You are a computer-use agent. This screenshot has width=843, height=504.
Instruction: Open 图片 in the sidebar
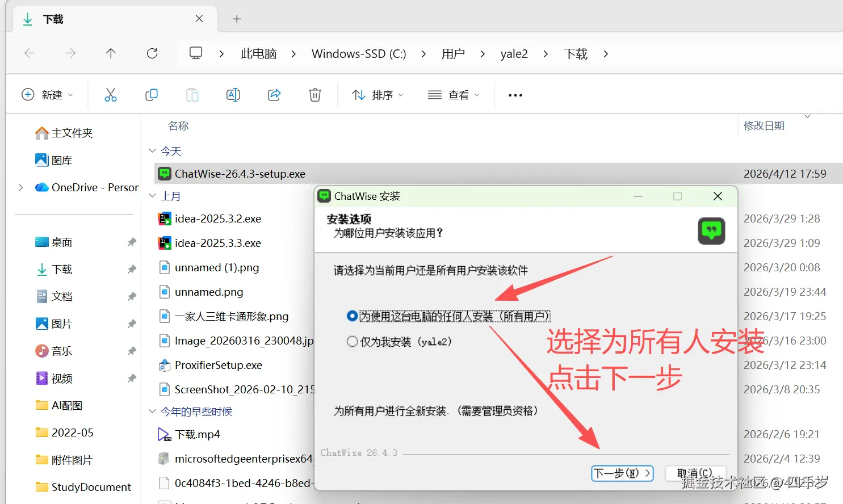tap(53, 324)
